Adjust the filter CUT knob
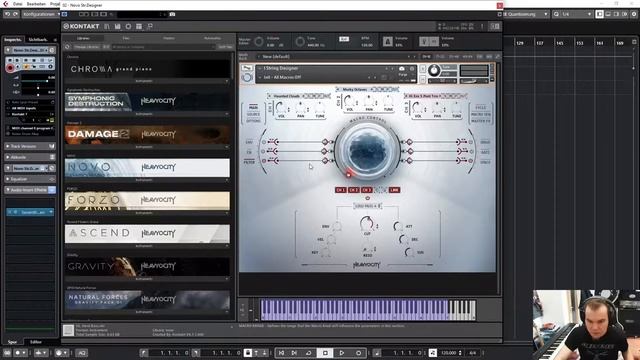640x360 pixels. click(x=367, y=223)
